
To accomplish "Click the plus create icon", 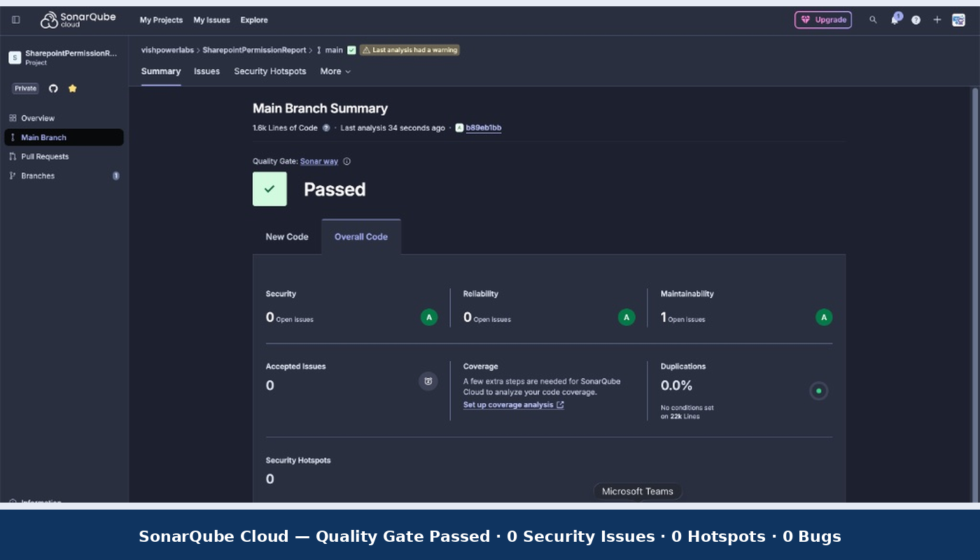I will (x=937, y=20).
